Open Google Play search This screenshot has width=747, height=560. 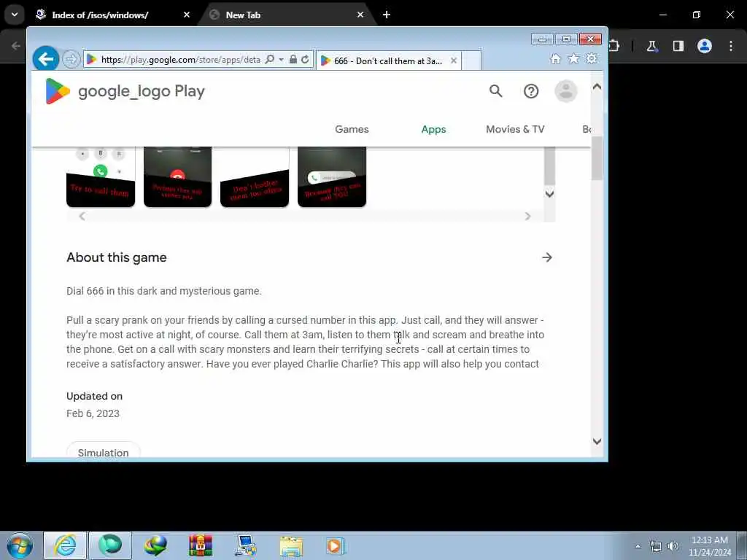click(x=495, y=90)
